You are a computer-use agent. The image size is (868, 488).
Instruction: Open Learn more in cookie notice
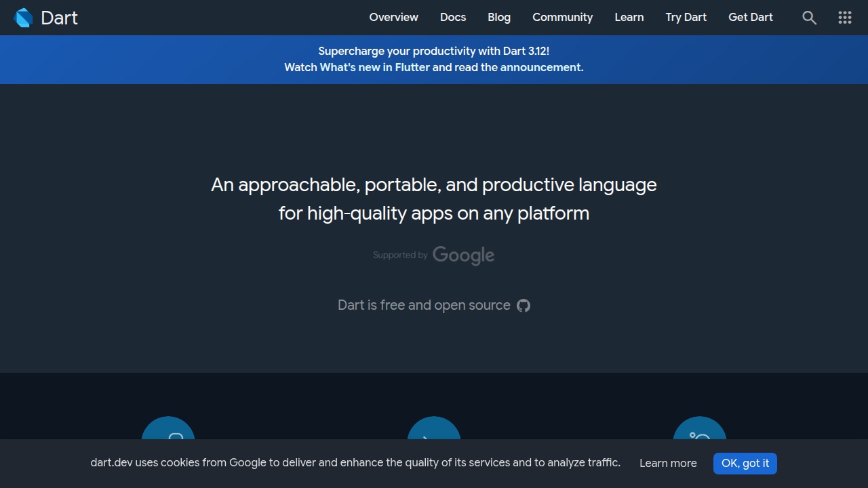[668, 464]
